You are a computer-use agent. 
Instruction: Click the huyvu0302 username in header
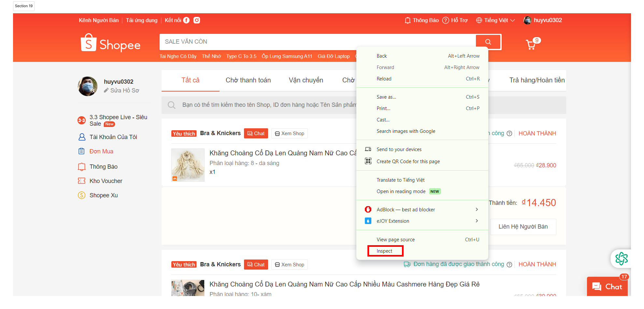[548, 20]
